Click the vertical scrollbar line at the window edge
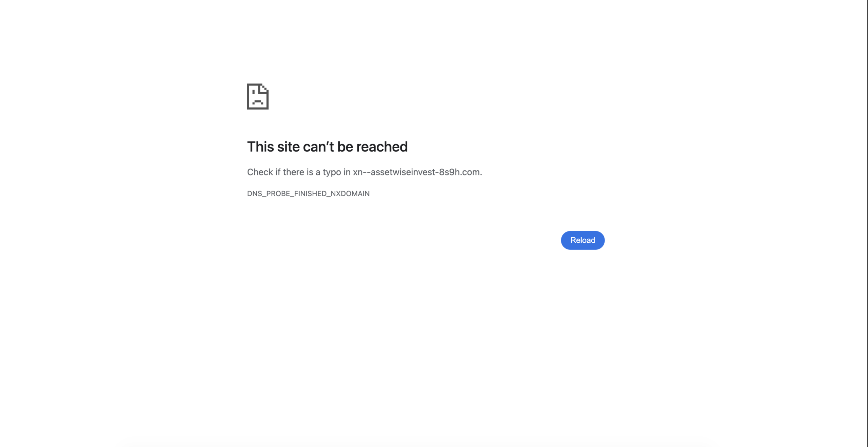This screenshot has width=868, height=447. pos(867,223)
